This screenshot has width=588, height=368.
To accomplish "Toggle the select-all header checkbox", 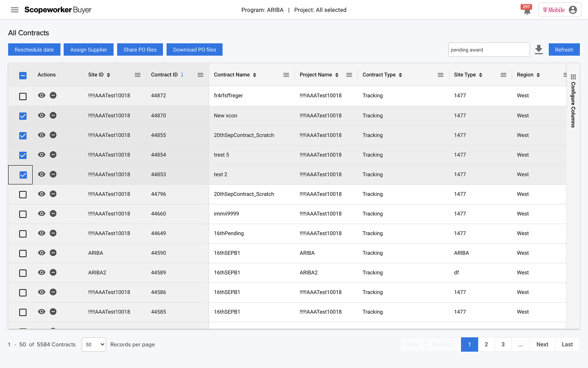I will pos(23,75).
